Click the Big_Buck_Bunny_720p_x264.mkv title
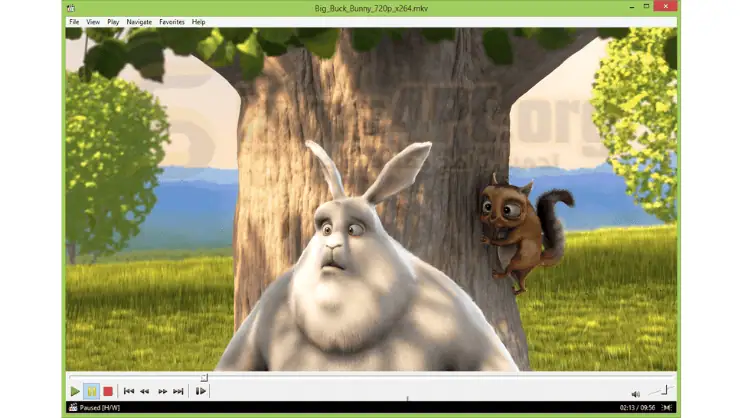This screenshot has width=743, height=418. [371, 8]
